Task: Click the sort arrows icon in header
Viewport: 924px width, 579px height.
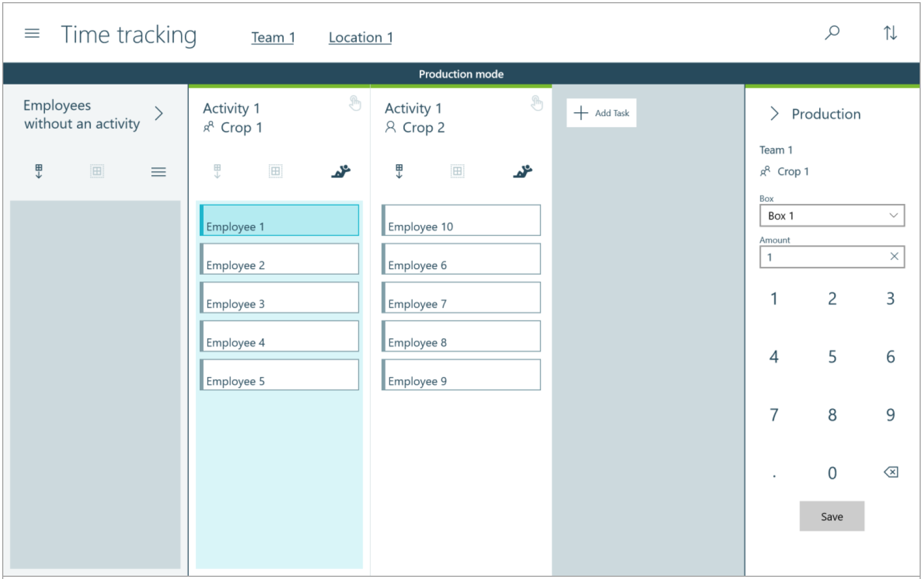Action: pyautogui.click(x=891, y=33)
